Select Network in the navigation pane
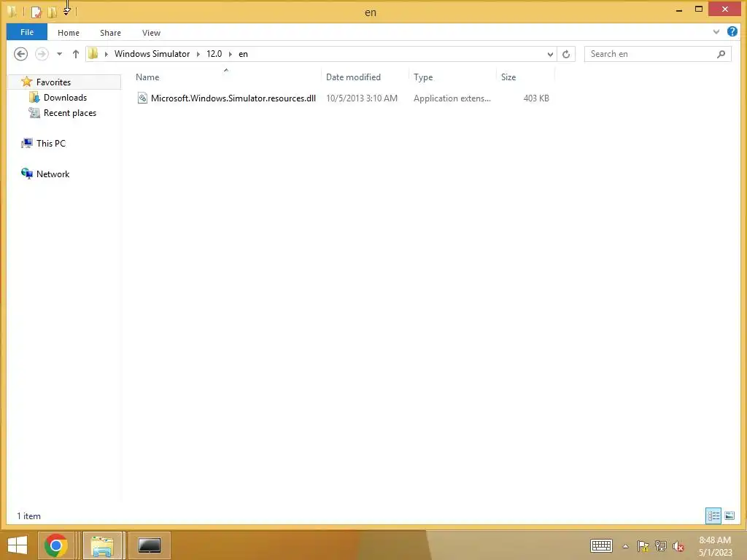 coord(53,174)
